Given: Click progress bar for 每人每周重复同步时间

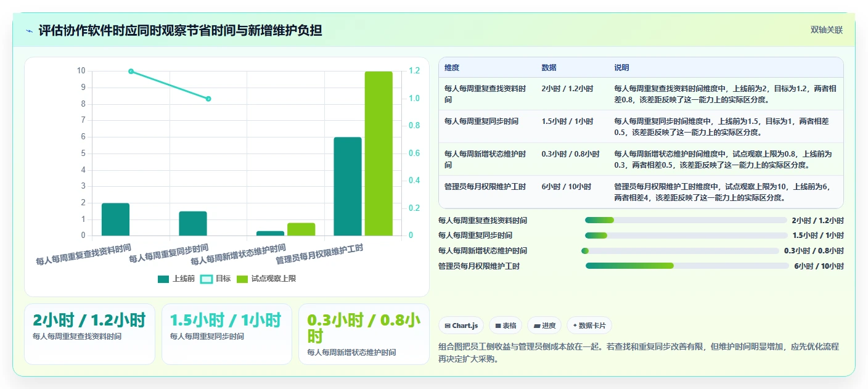Looking at the screenshot, I should click(x=686, y=235).
